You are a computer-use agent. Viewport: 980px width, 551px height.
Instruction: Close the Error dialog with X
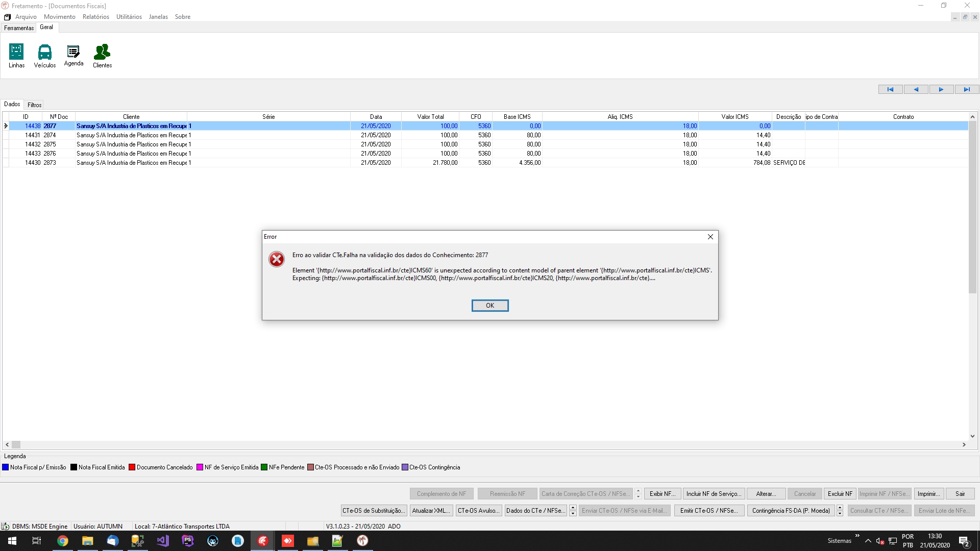click(x=710, y=237)
